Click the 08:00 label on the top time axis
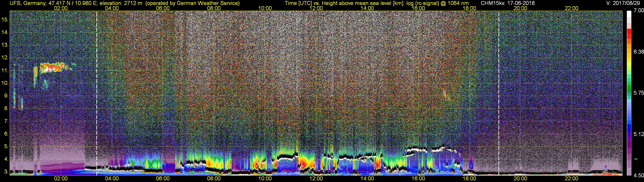The width and height of the screenshot is (644, 182). [x=214, y=8]
